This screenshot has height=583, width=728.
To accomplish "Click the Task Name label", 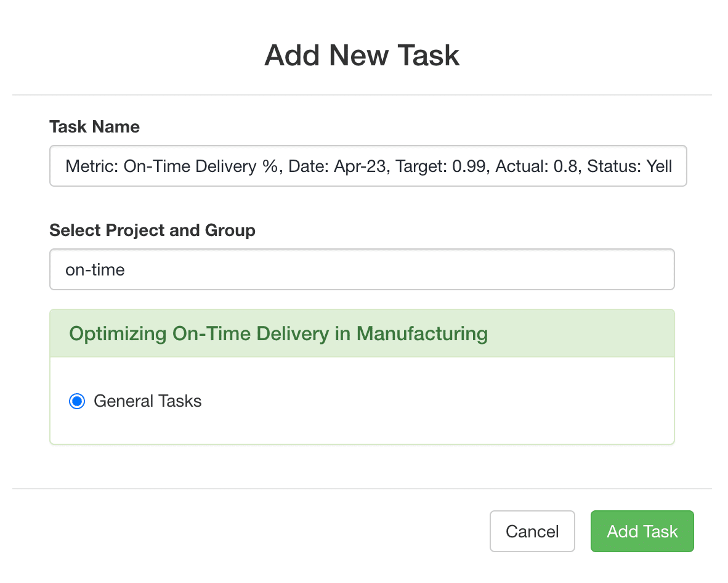I will (95, 127).
